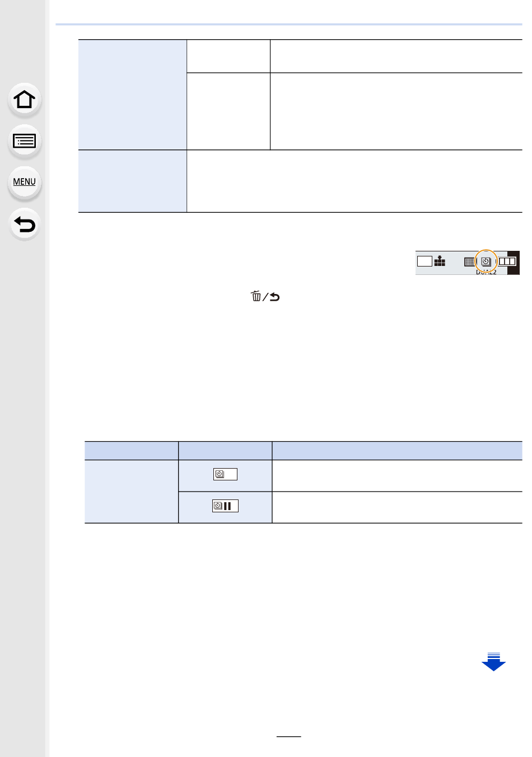Click the second blue shaded cell of upper table
532x757 pixels.
[133, 181]
